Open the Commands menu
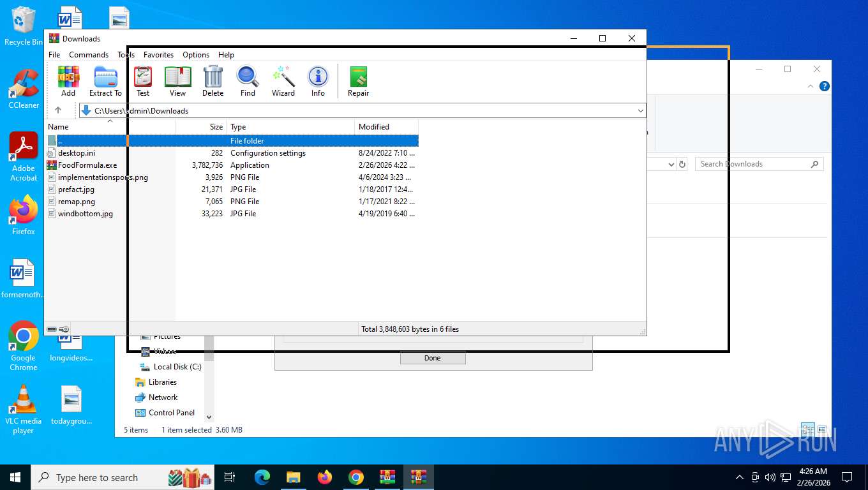 (x=89, y=55)
